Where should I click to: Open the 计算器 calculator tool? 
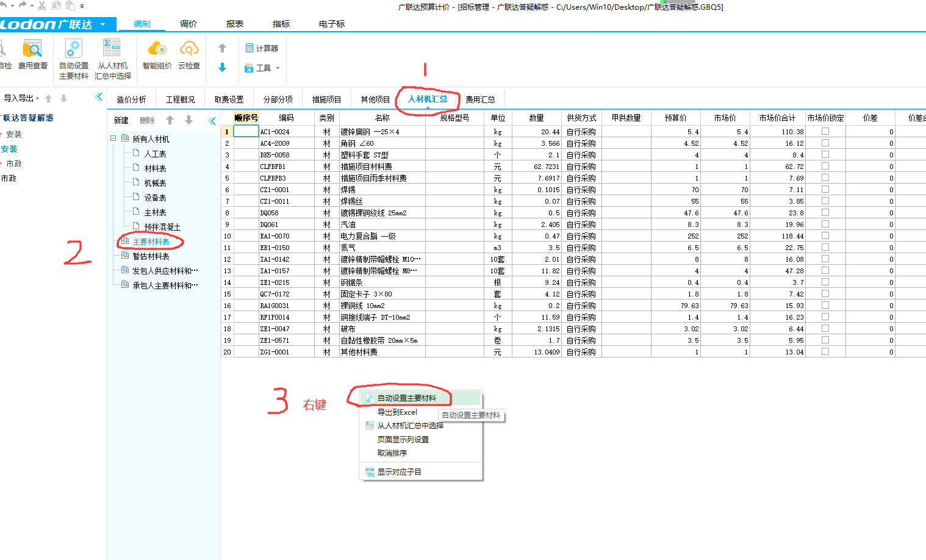[x=249, y=48]
